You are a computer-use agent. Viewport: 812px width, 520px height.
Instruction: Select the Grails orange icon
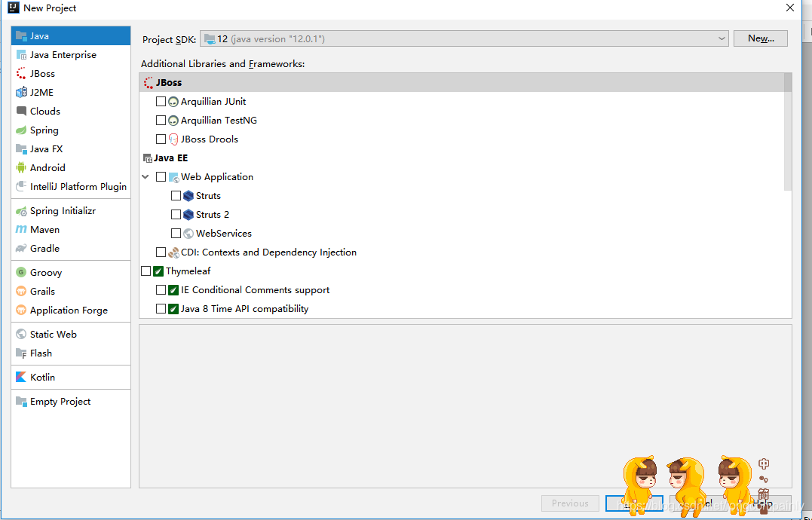[21, 292]
